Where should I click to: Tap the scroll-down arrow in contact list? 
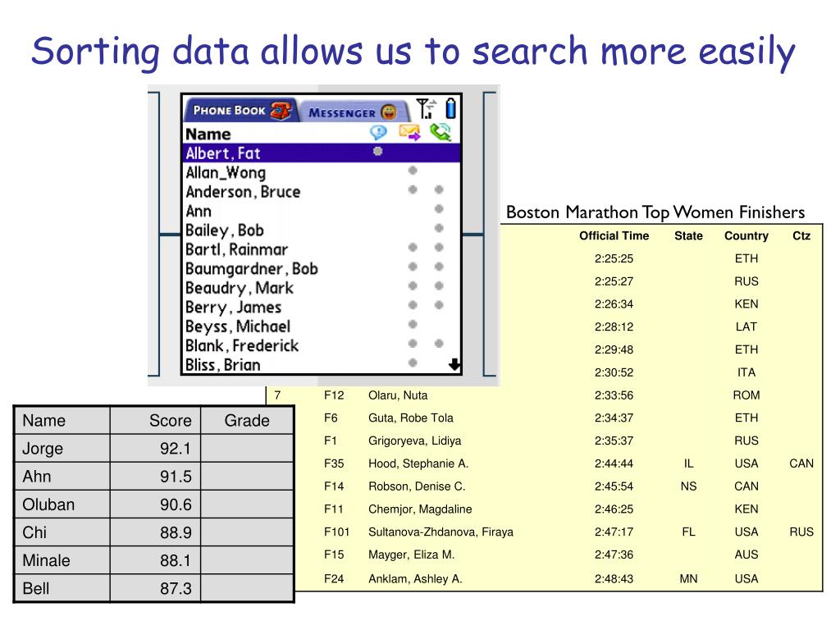point(454,365)
